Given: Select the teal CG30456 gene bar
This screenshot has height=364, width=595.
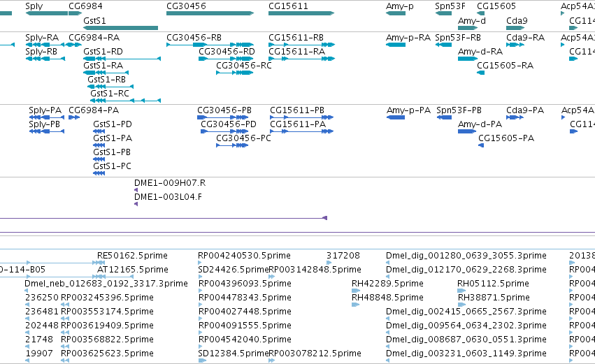Looking at the screenshot, I should pos(210,13).
